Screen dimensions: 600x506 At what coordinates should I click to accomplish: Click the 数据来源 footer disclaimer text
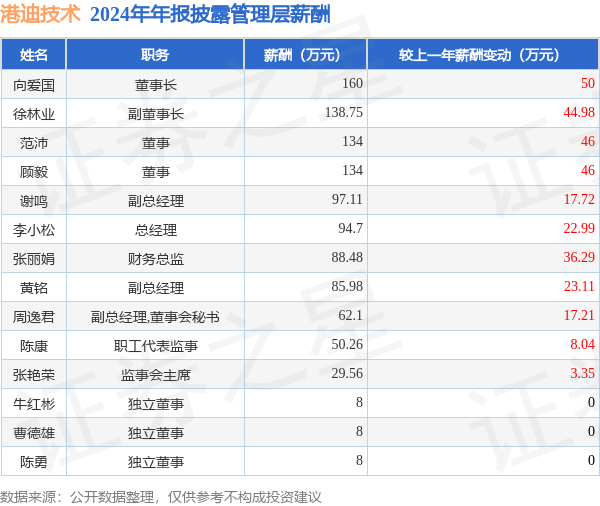161,497
